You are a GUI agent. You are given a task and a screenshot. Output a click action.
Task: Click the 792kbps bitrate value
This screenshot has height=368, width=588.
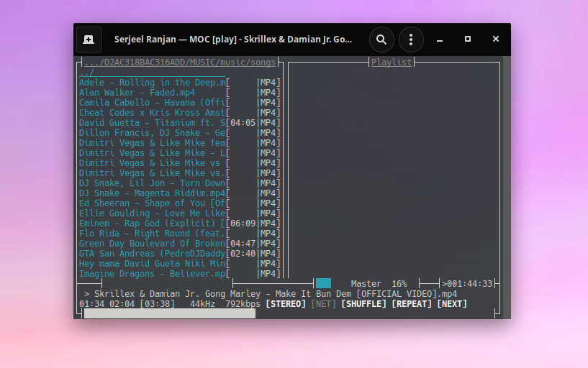[243, 304]
